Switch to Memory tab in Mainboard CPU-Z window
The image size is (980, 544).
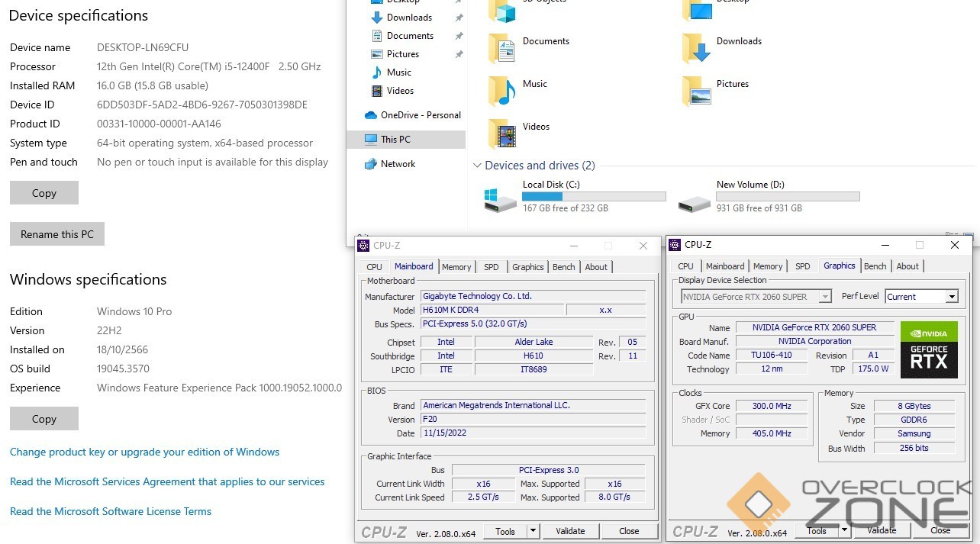point(456,267)
